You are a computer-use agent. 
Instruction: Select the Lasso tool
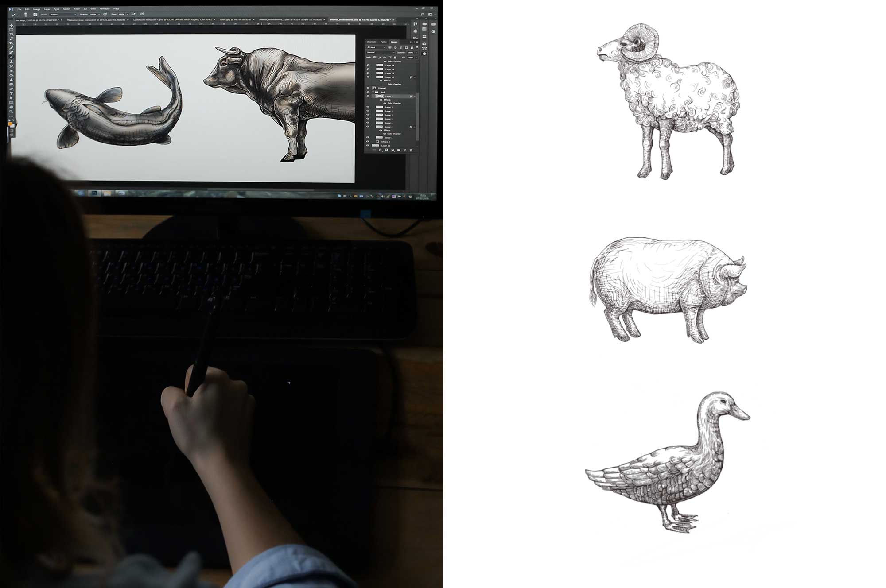pos(11,34)
